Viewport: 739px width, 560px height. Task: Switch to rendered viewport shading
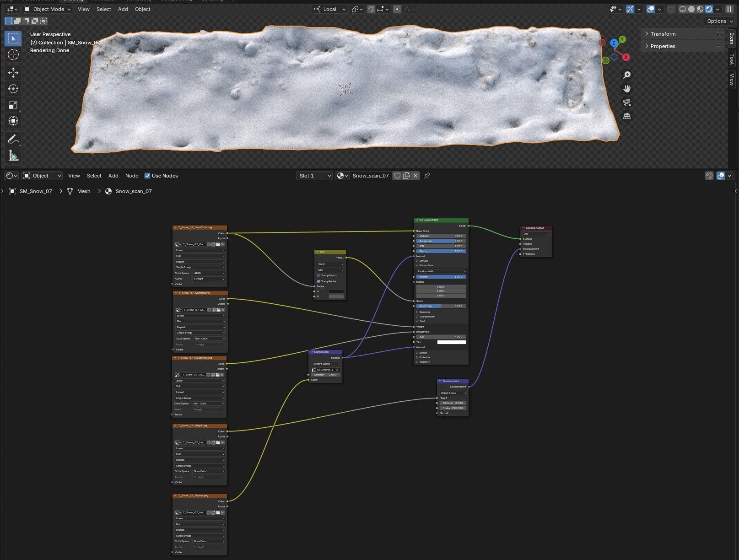coord(709,9)
